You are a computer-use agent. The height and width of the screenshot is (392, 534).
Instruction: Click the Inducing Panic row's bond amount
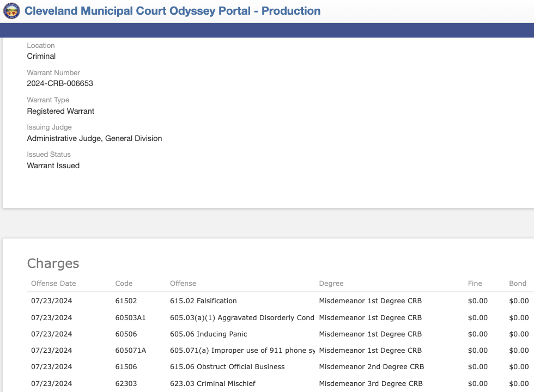coord(519,334)
